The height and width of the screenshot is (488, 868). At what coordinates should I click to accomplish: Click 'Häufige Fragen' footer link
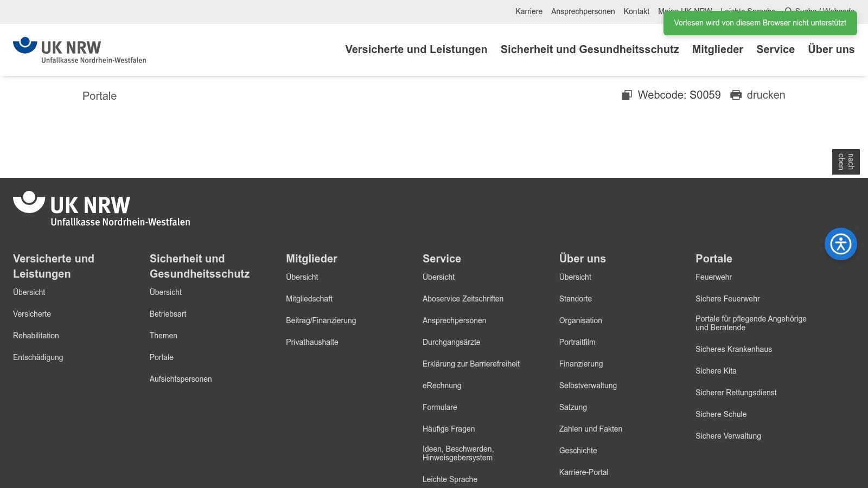pyautogui.click(x=449, y=429)
